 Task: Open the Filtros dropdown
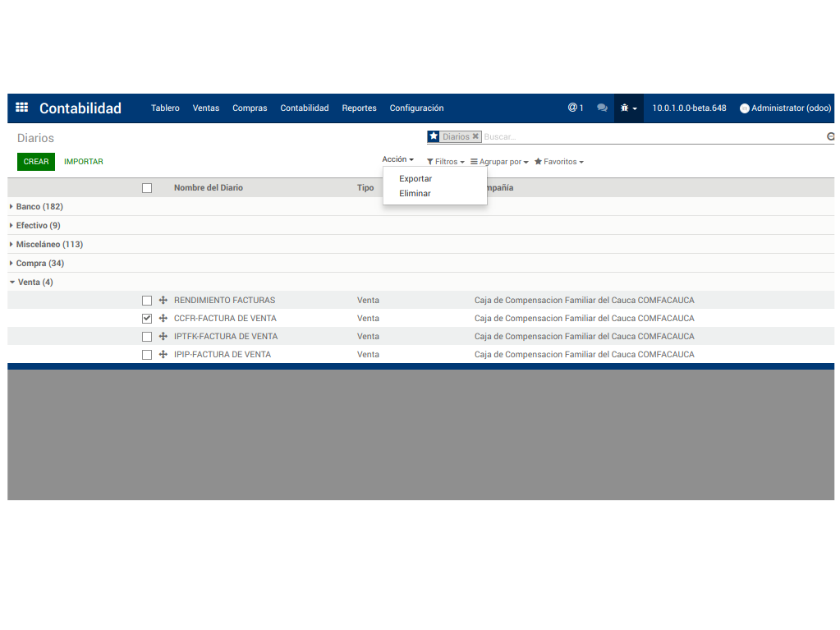pyautogui.click(x=446, y=162)
